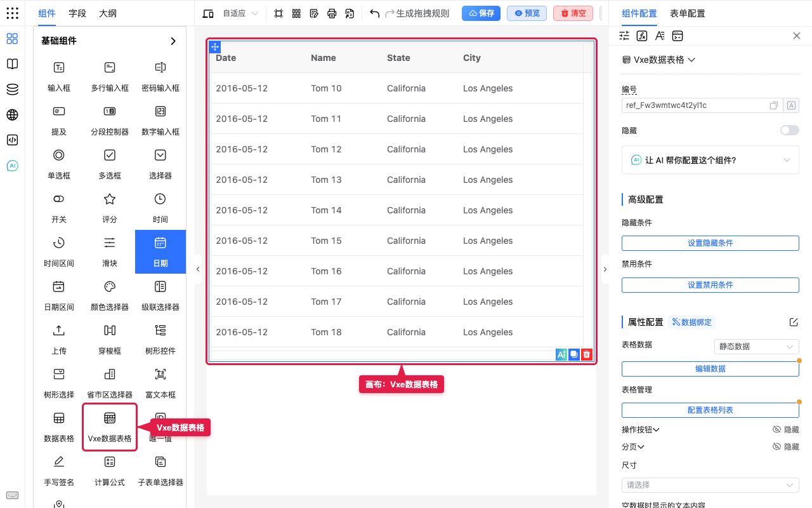Switch to the 大纲 tab

(108, 13)
